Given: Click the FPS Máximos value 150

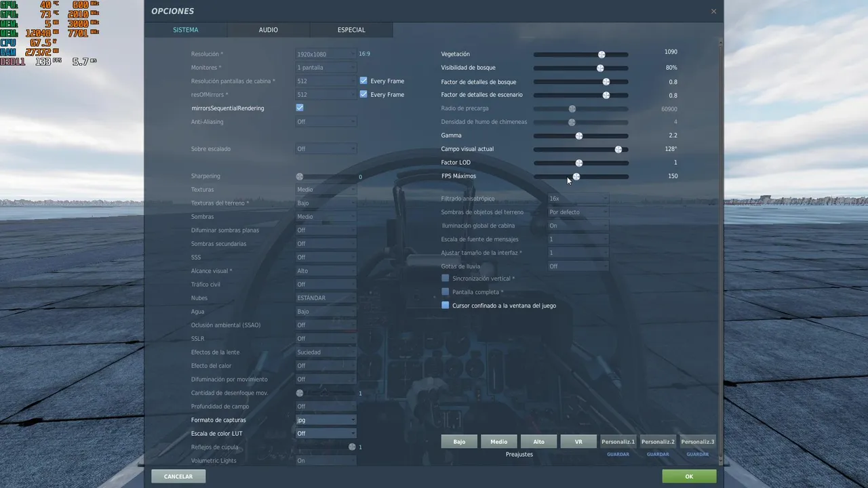Looking at the screenshot, I should (x=673, y=176).
